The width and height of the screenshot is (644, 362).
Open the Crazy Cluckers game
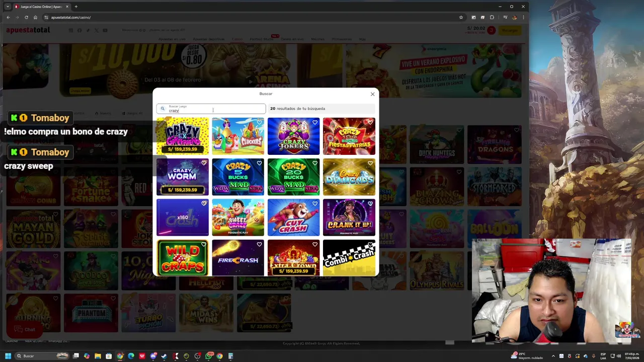[238, 136]
